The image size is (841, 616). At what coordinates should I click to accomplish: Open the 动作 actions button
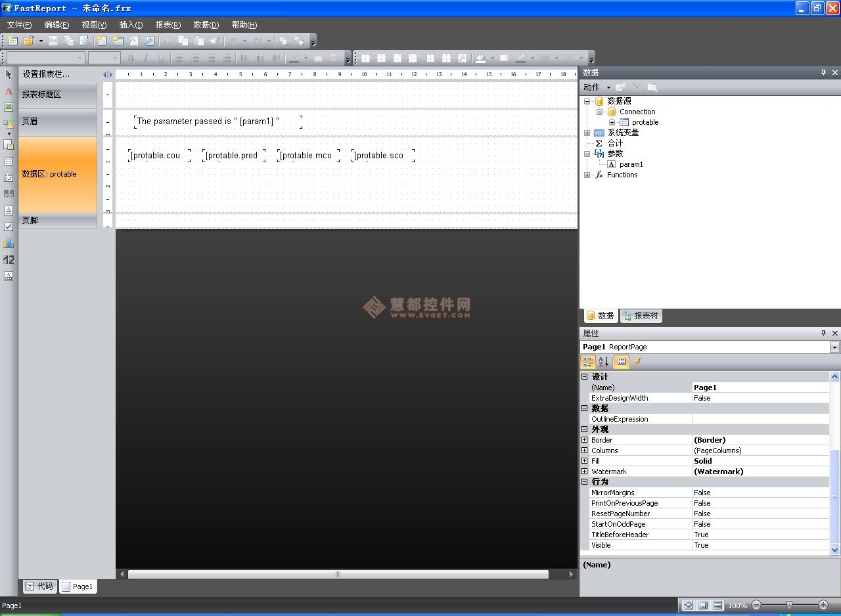pos(596,87)
